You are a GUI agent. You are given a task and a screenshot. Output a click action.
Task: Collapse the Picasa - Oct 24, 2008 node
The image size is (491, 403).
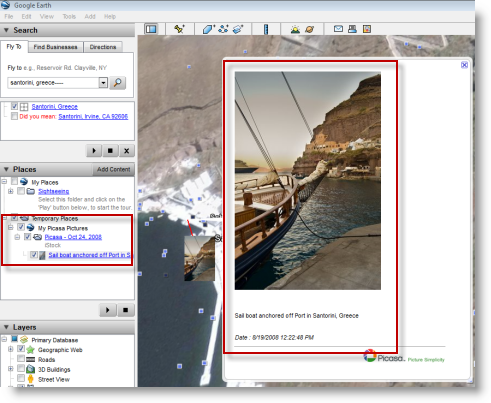pos(17,237)
